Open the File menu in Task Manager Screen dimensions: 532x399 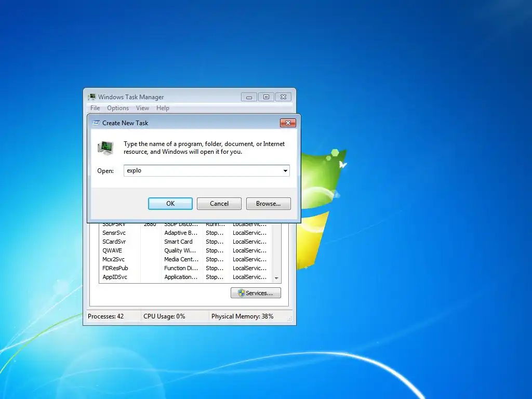pyautogui.click(x=95, y=108)
